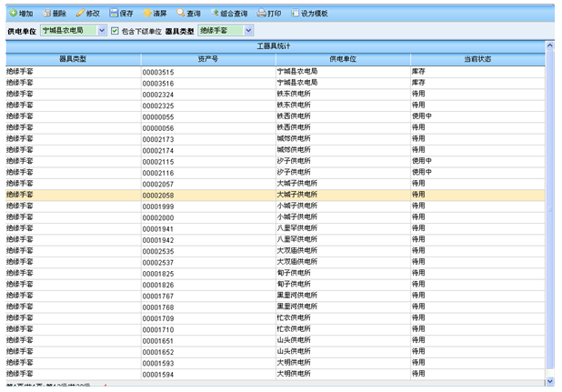
Task: Collapse the 工器具统计 panel using top-right arrow
Action: (x=549, y=45)
